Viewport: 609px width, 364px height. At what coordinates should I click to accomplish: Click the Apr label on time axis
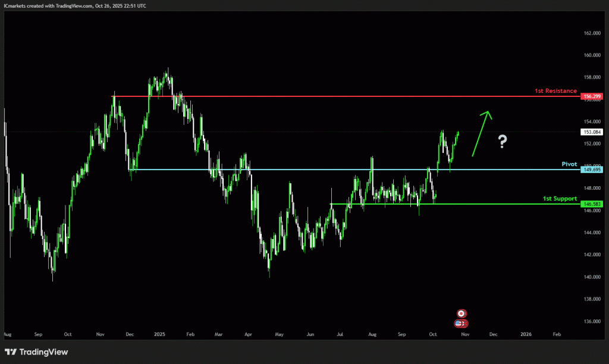tap(246, 335)
